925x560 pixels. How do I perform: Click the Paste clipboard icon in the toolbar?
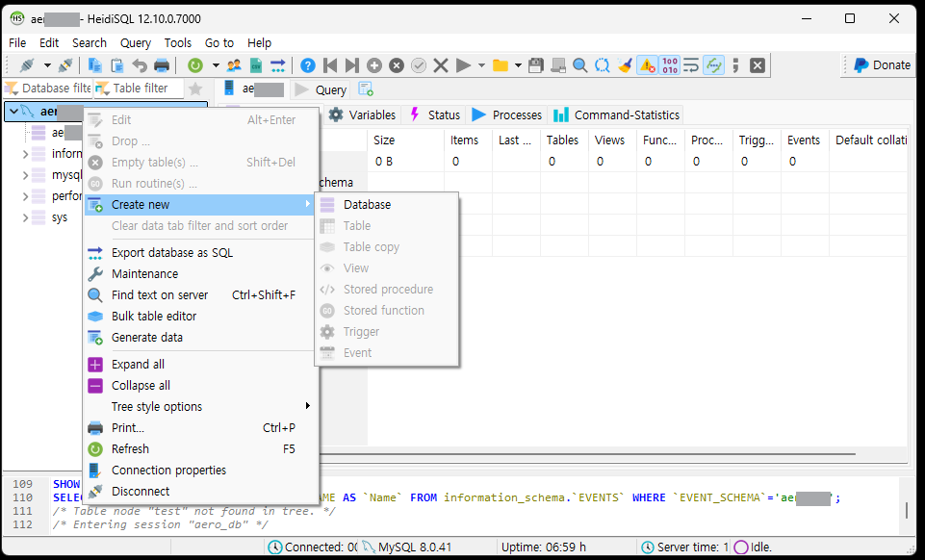click(x=117, y=65)
